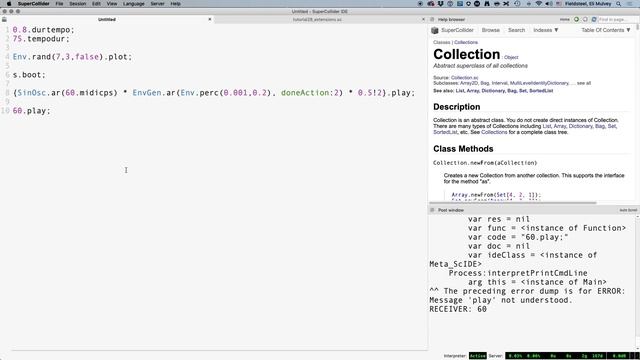The width and height of the screenshot is (640, 360).
Task: Open the Browse help page
Action: (x=491, y=30)
